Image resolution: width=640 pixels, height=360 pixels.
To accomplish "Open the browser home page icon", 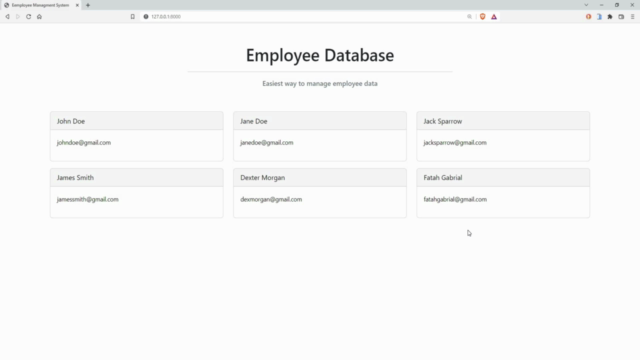I will pyautogui.click(x=39, y=17).
